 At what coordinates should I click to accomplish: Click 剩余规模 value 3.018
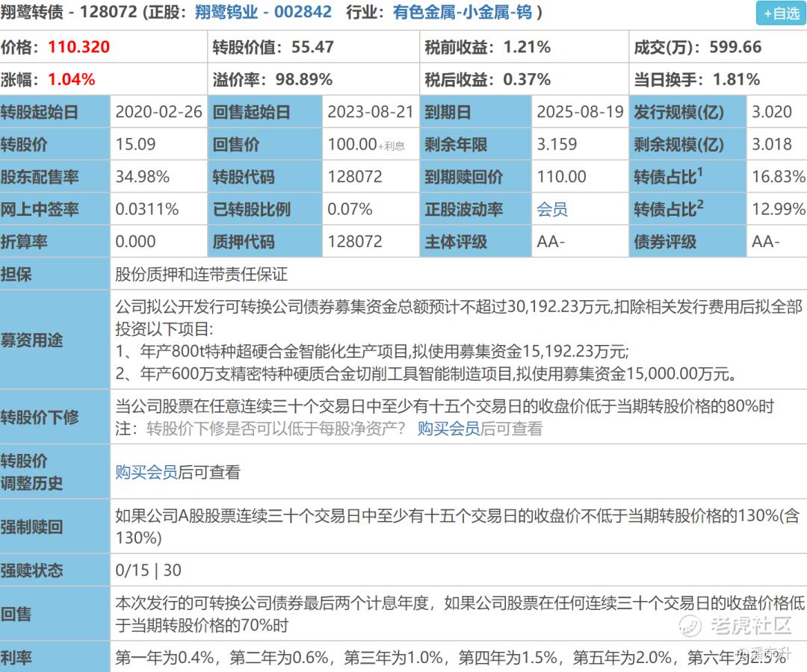pos(771,144)
